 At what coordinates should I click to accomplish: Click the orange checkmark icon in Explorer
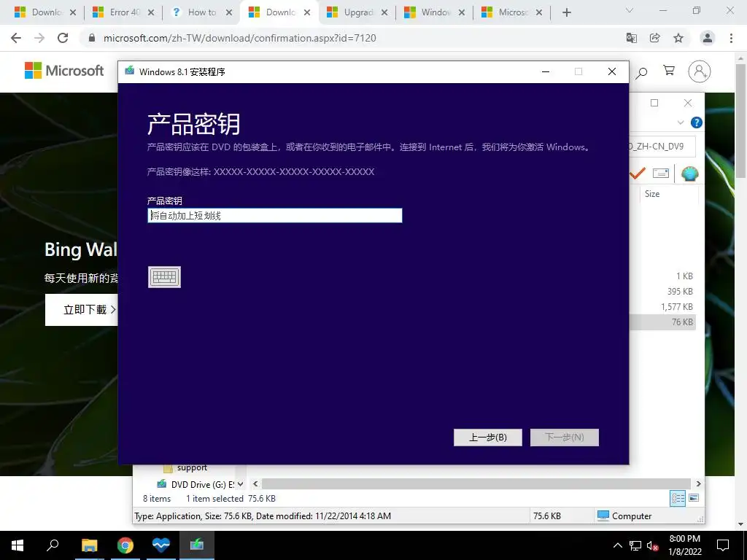[x=637, y=174]
